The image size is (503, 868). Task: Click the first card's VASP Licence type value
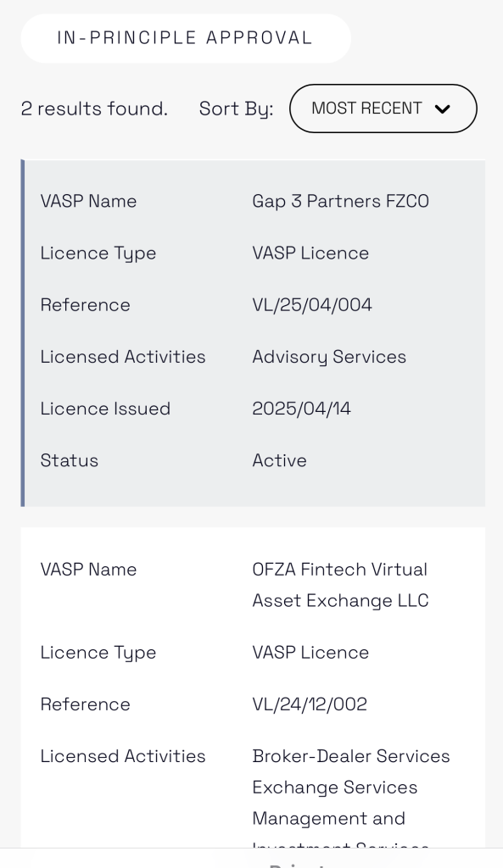pos(310,253)
